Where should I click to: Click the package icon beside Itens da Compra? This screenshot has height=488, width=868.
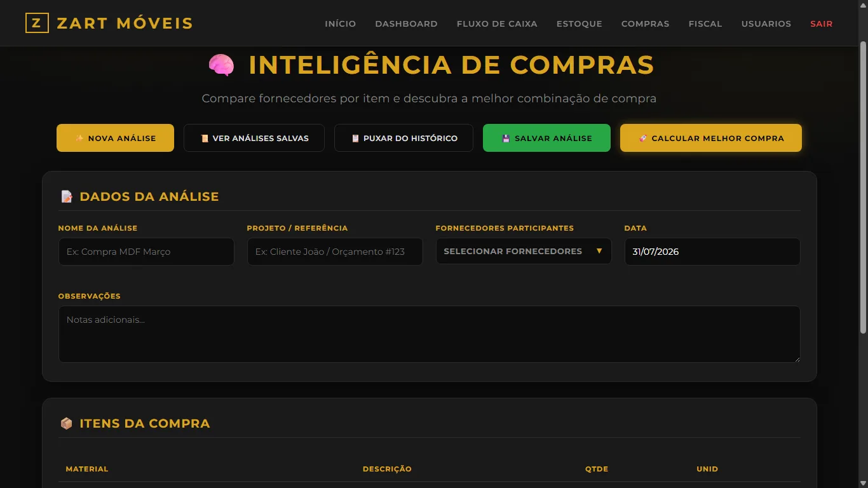coord(67,424)
